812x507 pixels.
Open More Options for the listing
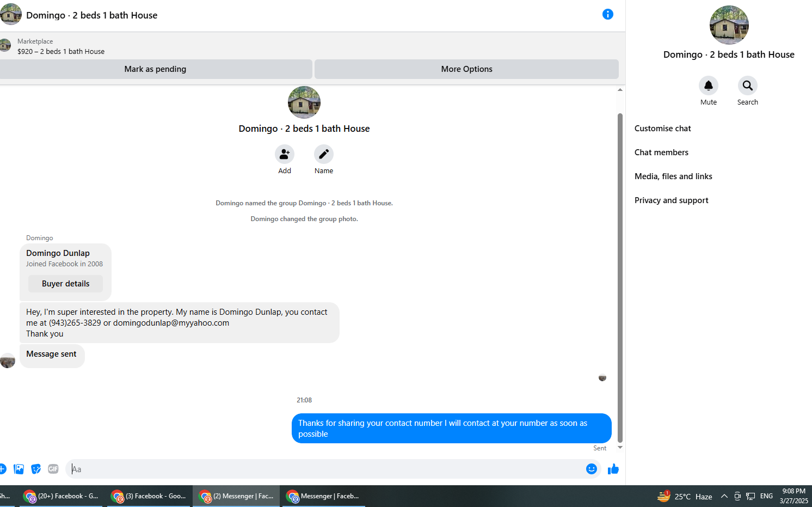[466, 69]
